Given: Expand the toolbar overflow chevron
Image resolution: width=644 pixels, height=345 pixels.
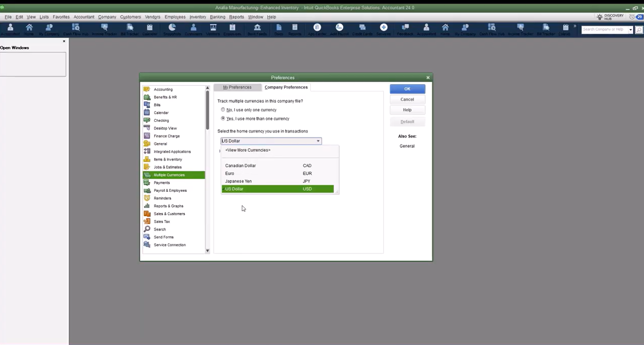Looking at the screenshot, I should [575, 26].
